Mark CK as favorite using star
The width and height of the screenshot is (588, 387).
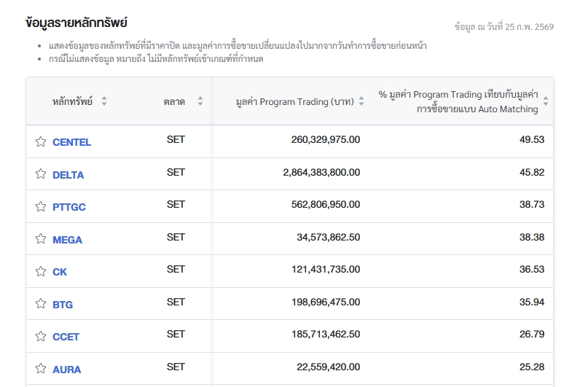41,272
